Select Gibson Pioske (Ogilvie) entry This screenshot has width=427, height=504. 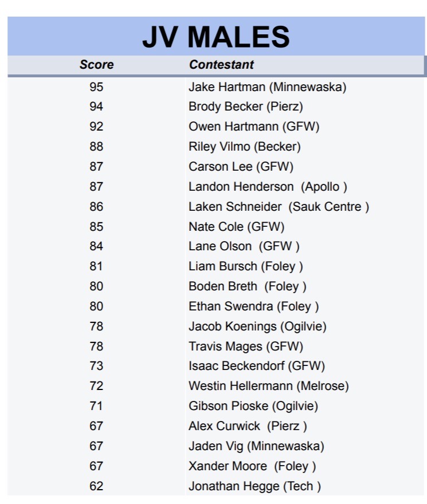(x=253, y=406)
